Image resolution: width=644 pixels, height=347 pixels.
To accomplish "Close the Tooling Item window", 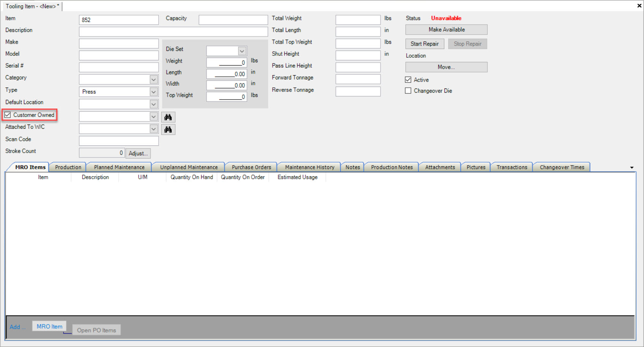I will pyautogui.click(x=639, y=6).
